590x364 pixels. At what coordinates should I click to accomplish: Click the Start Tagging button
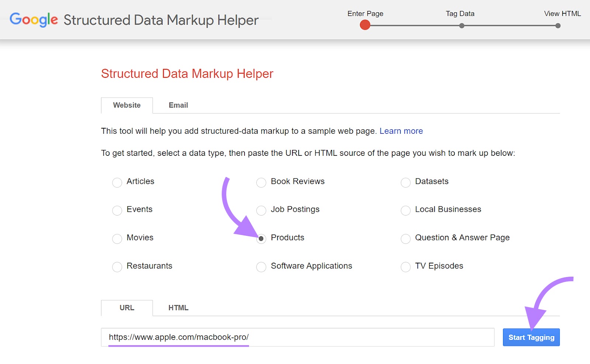[x=531, y=337]
